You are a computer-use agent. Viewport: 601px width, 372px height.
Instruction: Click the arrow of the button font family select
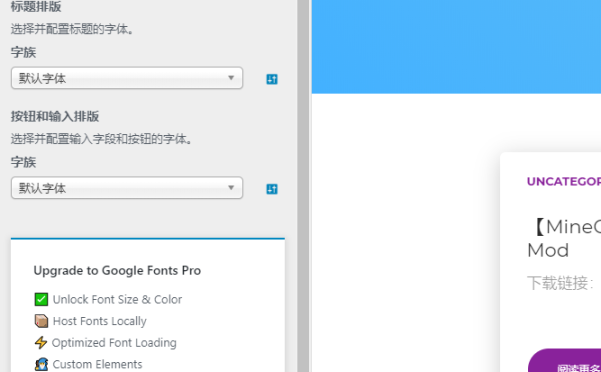(x=231, y=187)
